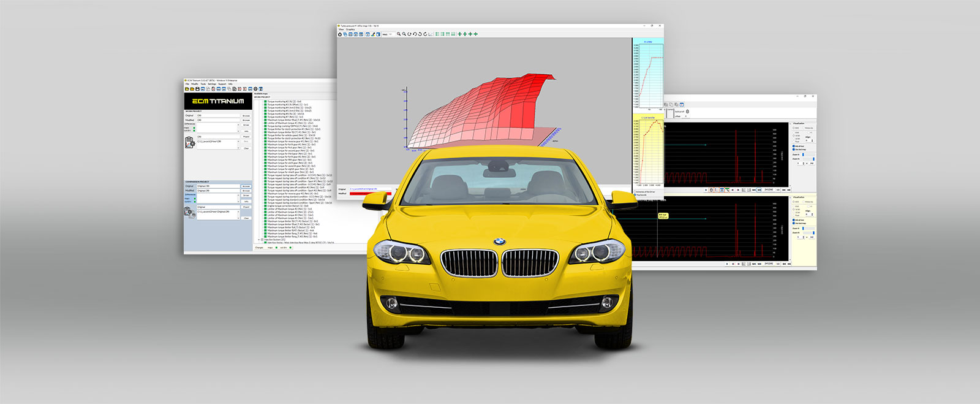Viewport: 980px width, 404px height.
Task: Click Browse beside Modified in Work Project
Action: tap(246, 120)
